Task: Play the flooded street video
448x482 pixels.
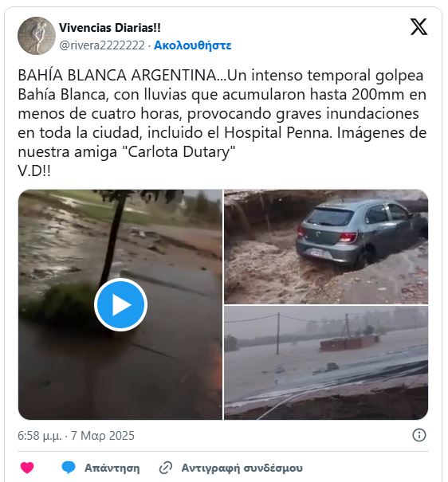Action: (120, 304)
